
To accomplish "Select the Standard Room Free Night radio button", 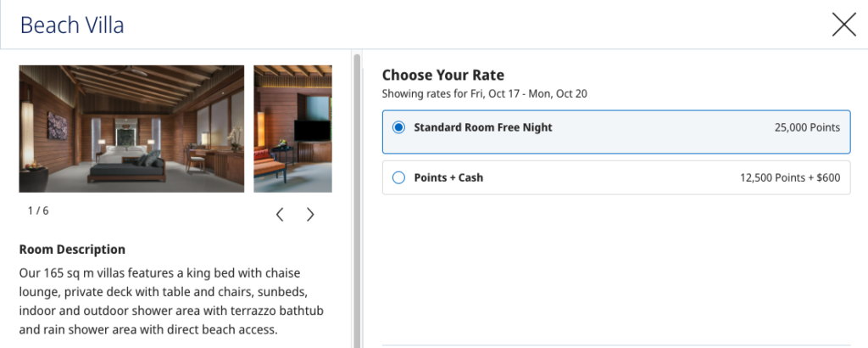I will [x=399, y=127].
